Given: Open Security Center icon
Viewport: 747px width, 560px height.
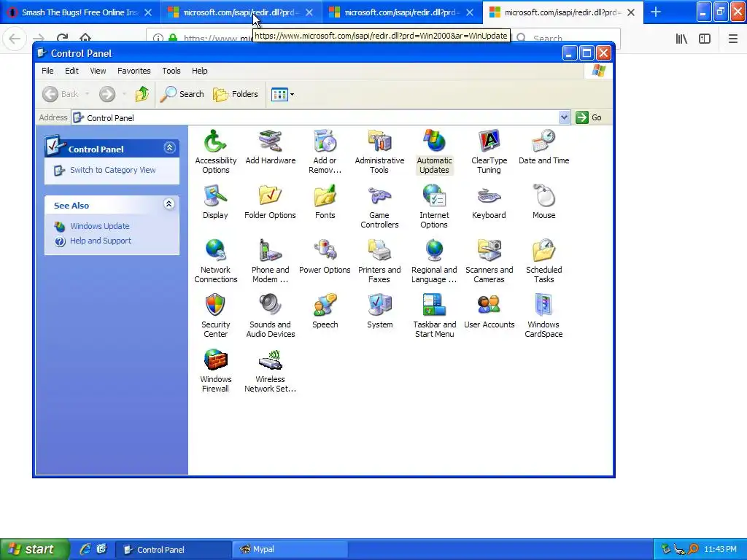Looking at the screenshot, I should coord(215,316).
